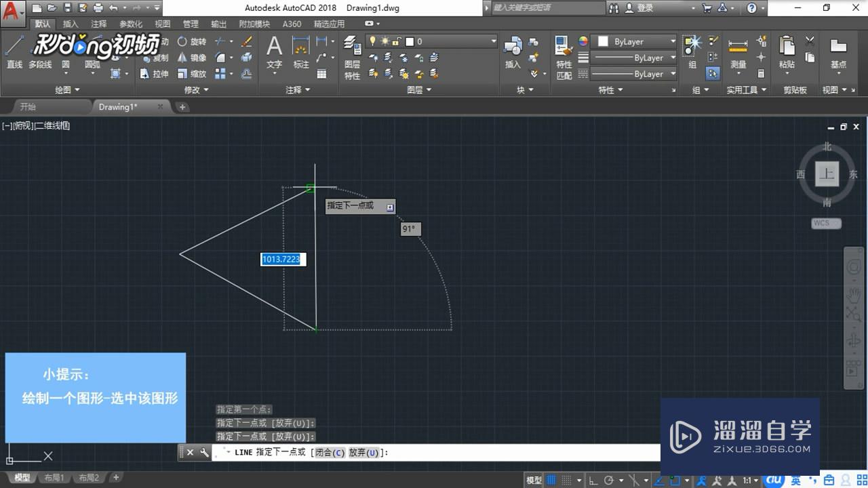
Task: Add a new drawing tab with plus button
Action: click(x=182, y=107)
